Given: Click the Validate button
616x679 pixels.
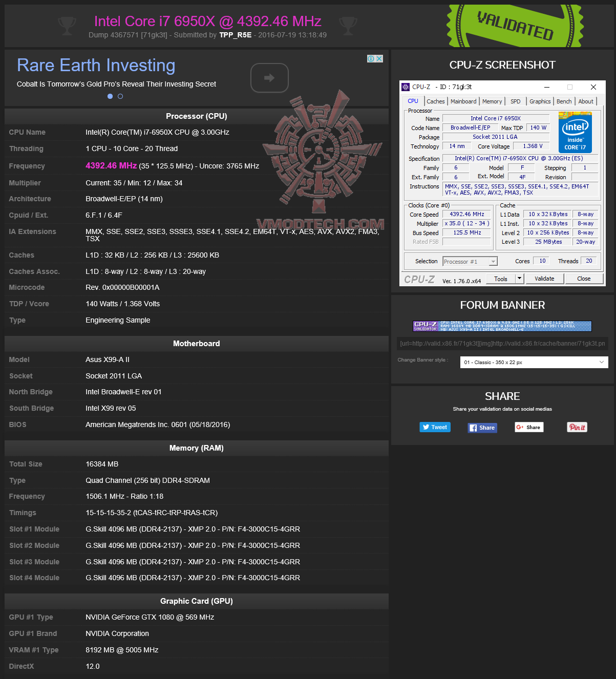Looking at the screenshot, I should tap(544, 279).
